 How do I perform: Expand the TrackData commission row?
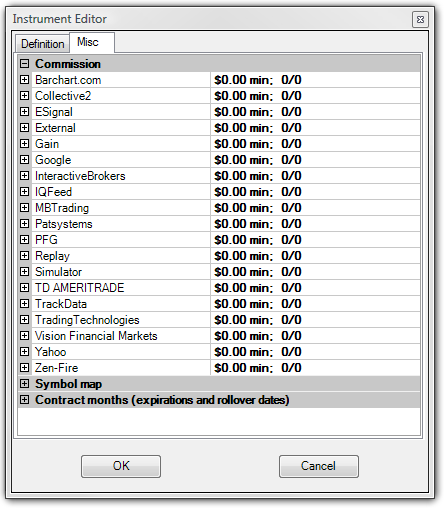24,303
